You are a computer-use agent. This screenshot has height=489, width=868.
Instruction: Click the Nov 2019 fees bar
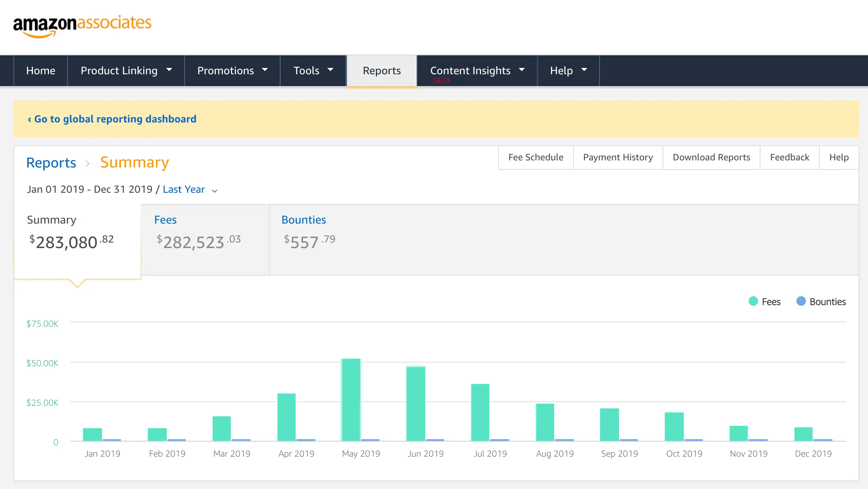739,433
